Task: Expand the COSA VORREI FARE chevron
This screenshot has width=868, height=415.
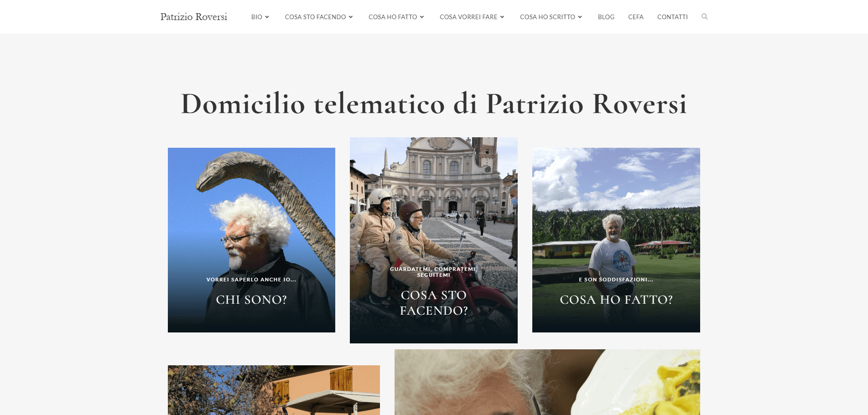Action: pos(502,17)
